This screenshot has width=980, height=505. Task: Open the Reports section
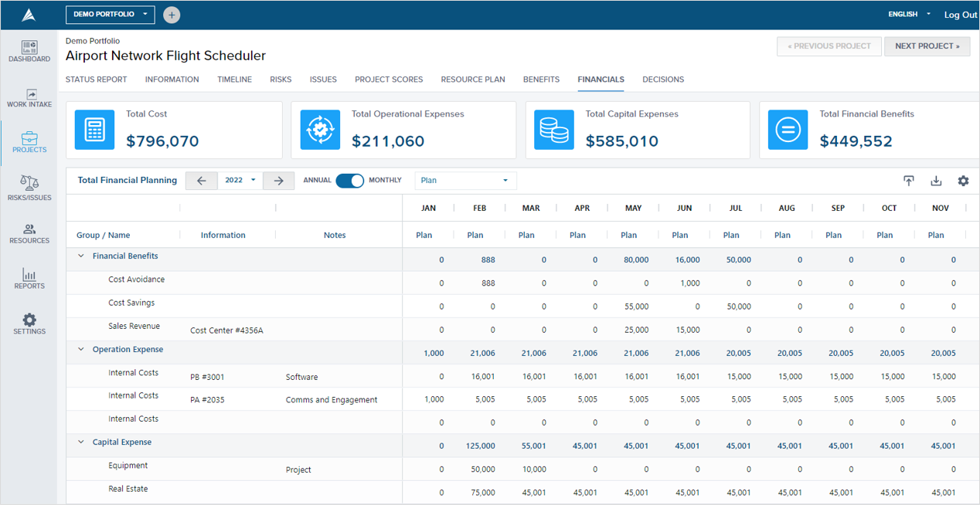point(29,280)
